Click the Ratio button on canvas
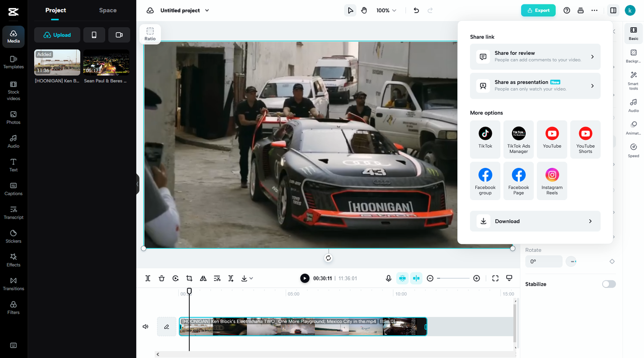Screen dimensions: 644x358 coord(150,34)
